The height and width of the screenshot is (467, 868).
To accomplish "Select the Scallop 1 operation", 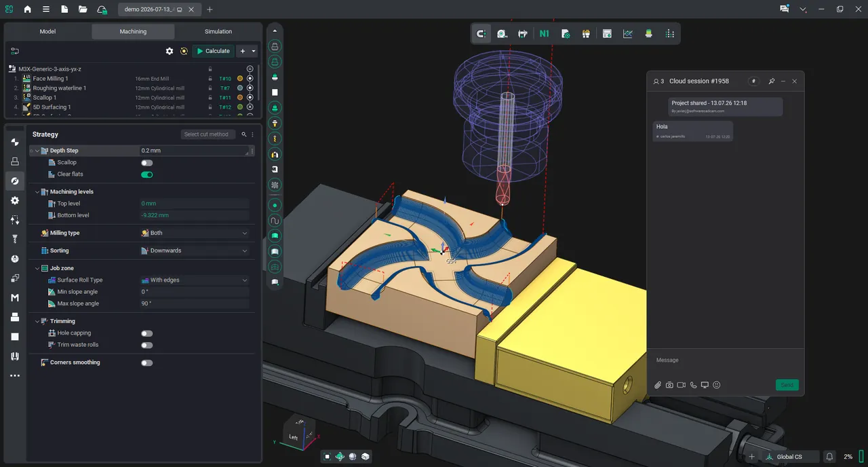I will [x=45, y=98].
